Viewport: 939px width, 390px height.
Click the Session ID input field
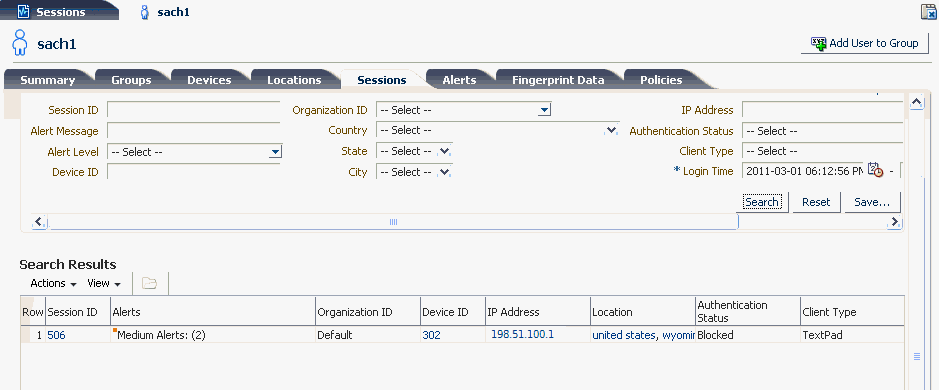click(193, 110)
